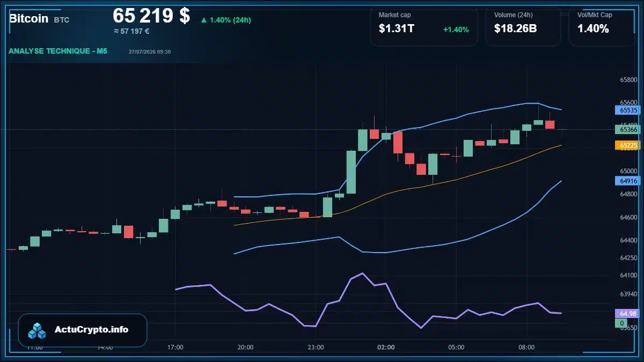
Task: Click the Vol/Mkt Cap 1.40% value
Action: (x=593, y=29)
